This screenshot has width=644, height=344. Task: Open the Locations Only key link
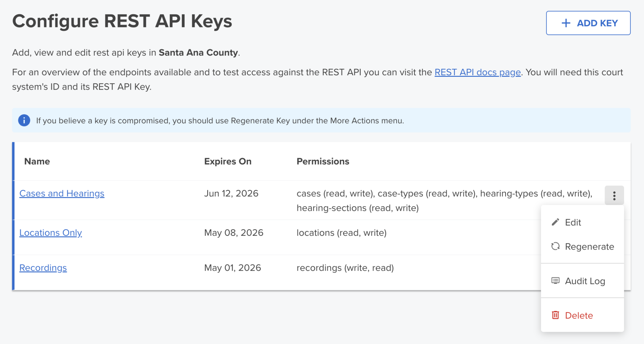(51, 233)
